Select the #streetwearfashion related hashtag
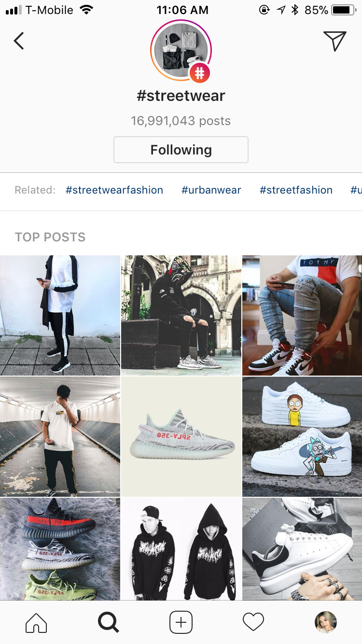This screenshot has width=362, height=644. coord(114,190)
